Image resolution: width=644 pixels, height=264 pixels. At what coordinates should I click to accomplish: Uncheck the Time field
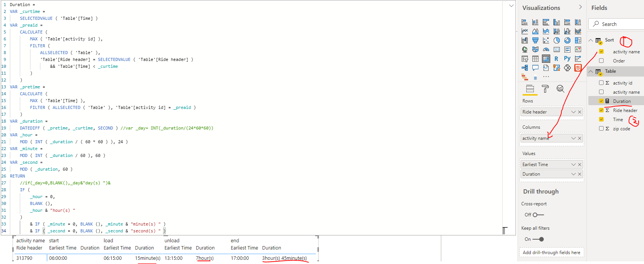coord(601,120)
